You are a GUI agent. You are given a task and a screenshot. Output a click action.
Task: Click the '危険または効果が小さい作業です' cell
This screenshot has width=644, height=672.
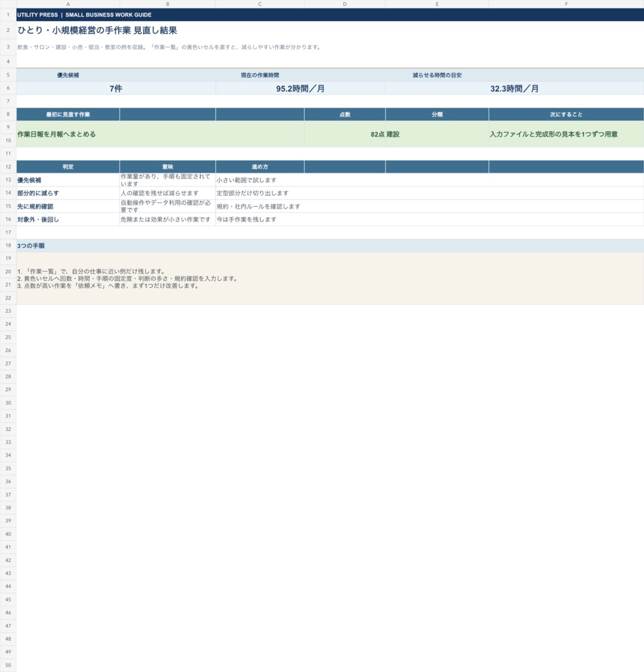167,219
